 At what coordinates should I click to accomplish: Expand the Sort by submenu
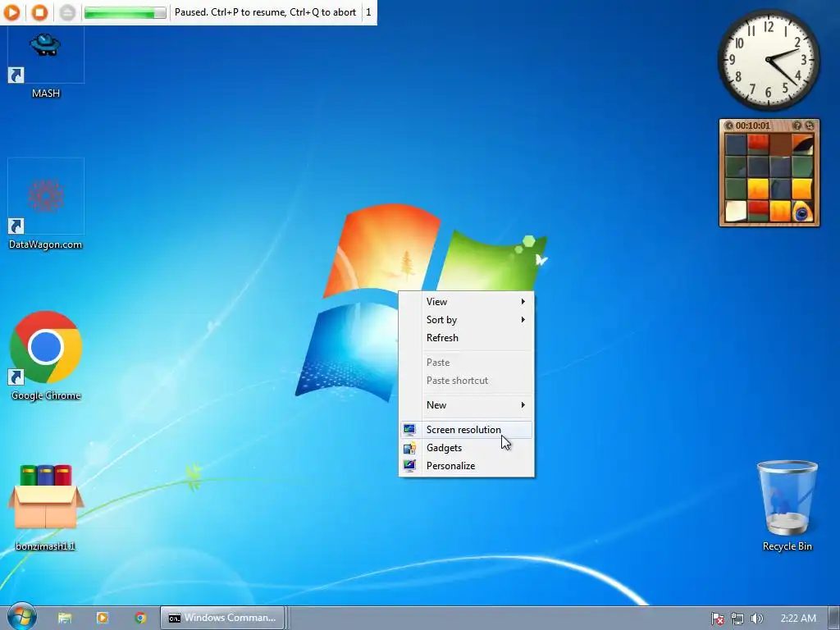[x=467, y=320]
